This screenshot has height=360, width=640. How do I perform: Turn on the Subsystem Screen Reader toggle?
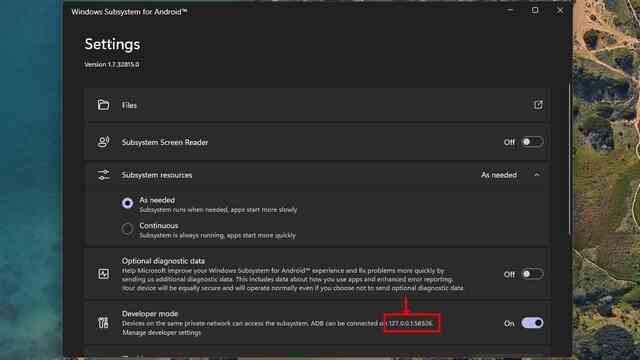pos(532,142)
